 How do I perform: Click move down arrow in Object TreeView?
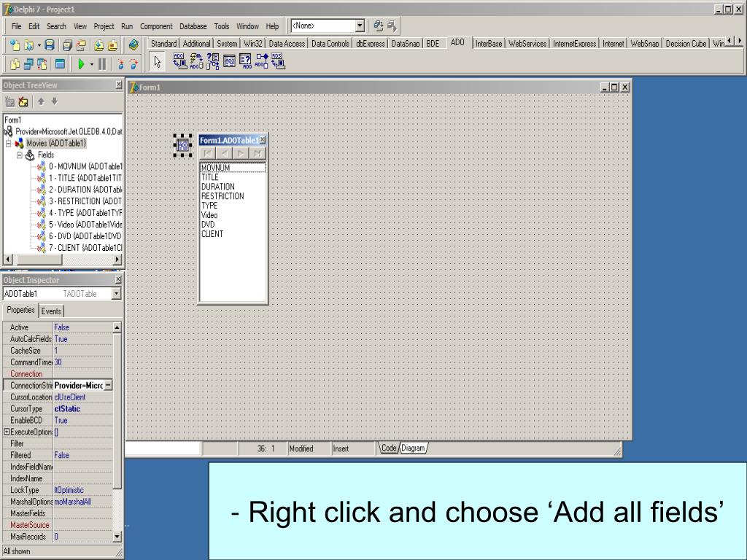[54, 101]
